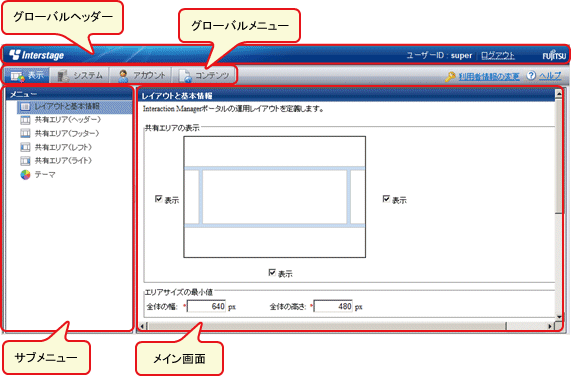Open the コンテンツ global menu tab

[x=204, y=75]
